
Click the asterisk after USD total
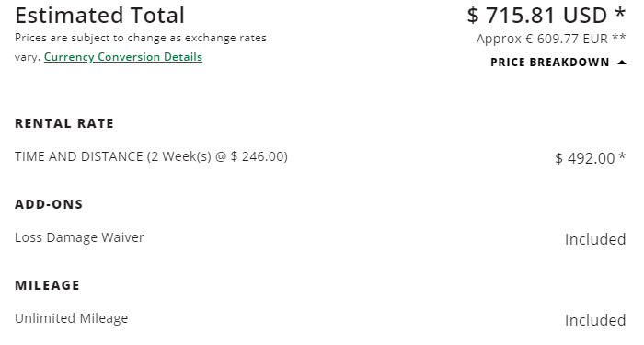coord(620,13)
